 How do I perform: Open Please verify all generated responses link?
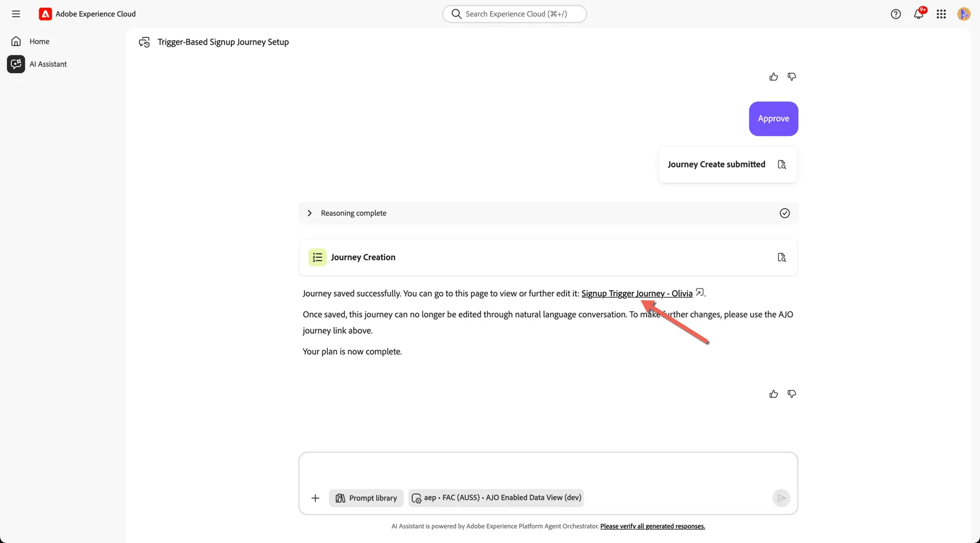click(x=652, y=527)
